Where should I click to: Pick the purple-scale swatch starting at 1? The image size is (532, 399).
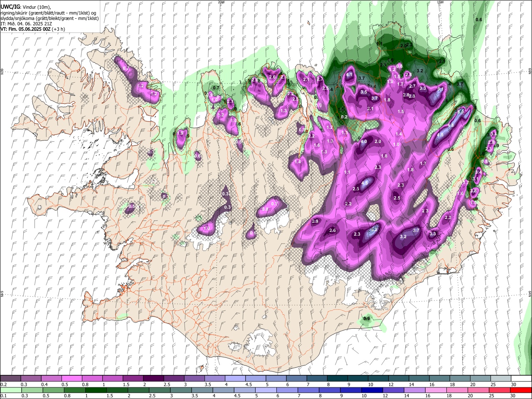(112, 379)
